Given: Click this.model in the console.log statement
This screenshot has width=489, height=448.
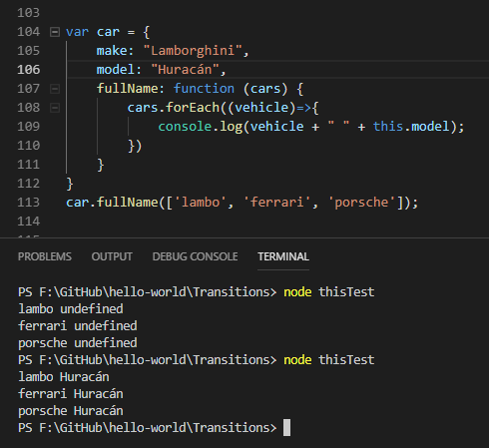Looking at the screenshot, I should tap(411, 127).
